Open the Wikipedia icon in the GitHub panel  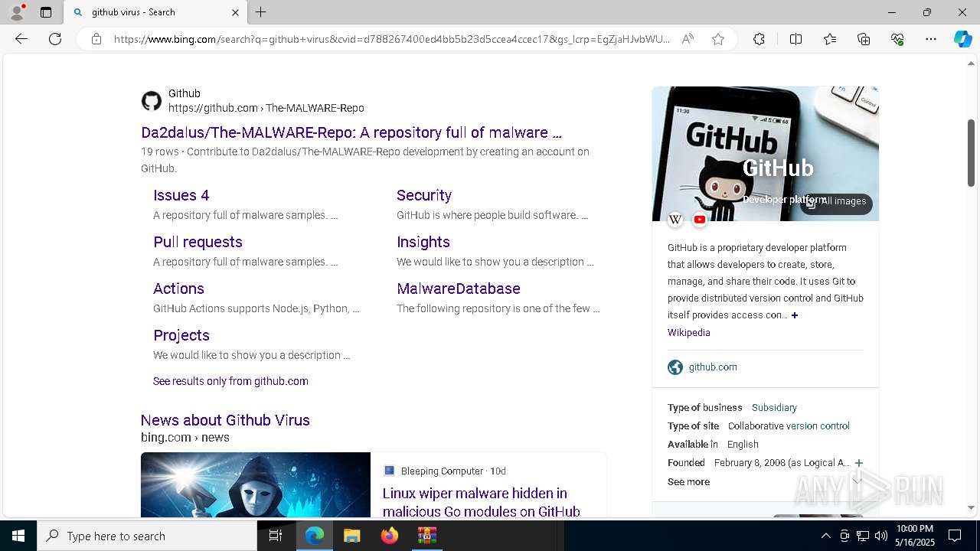click(675, 220)
